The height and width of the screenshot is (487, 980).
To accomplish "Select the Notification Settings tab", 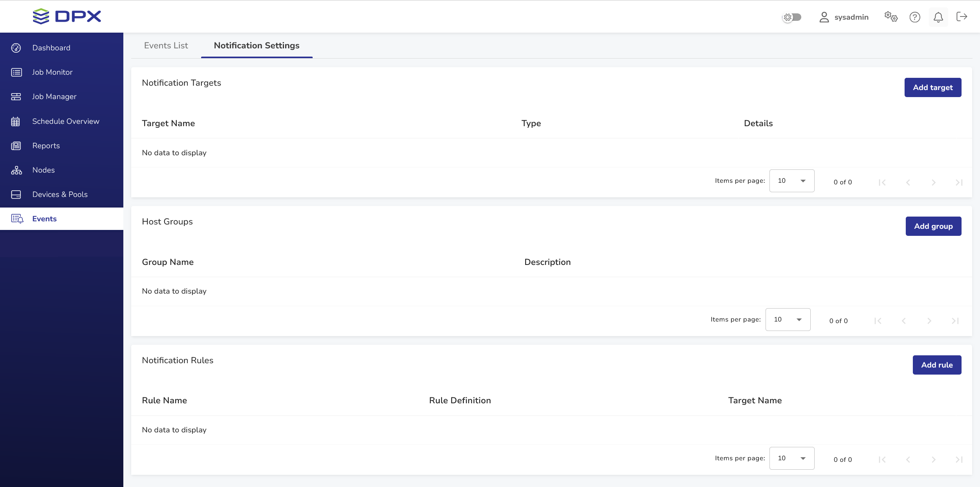I will click(x=256, y=46).
